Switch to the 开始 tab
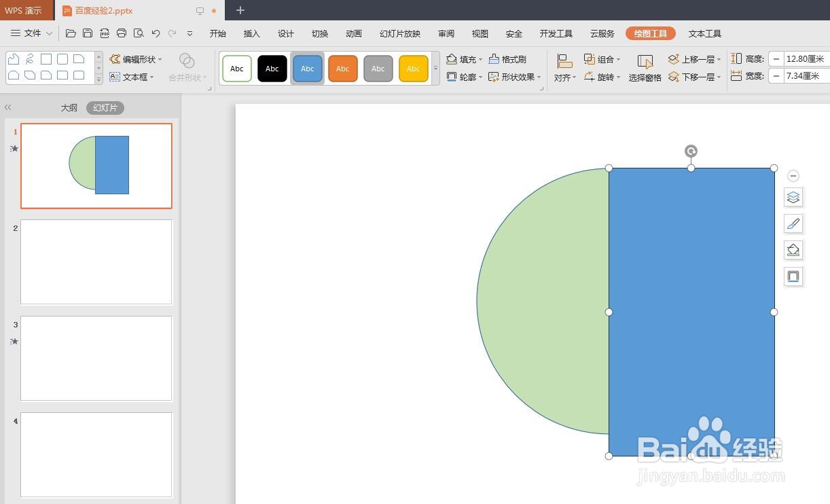The height and width of the screenshot is (504, 830). click(218, 33)
